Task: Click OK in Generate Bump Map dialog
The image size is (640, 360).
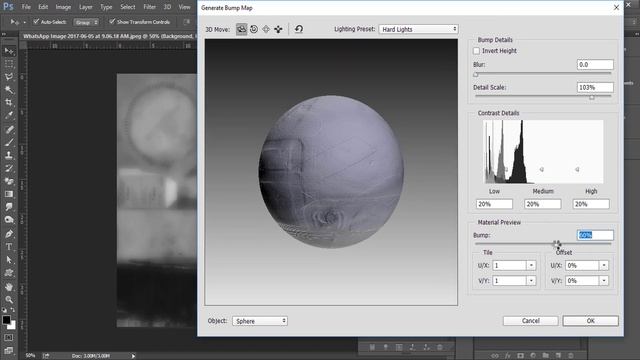Action: click(590, 321)
